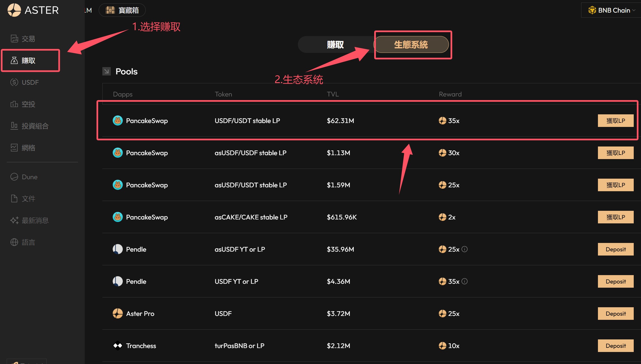
Task: Open the 交易 trade sidebar item
Action: (x=23, y=39)
